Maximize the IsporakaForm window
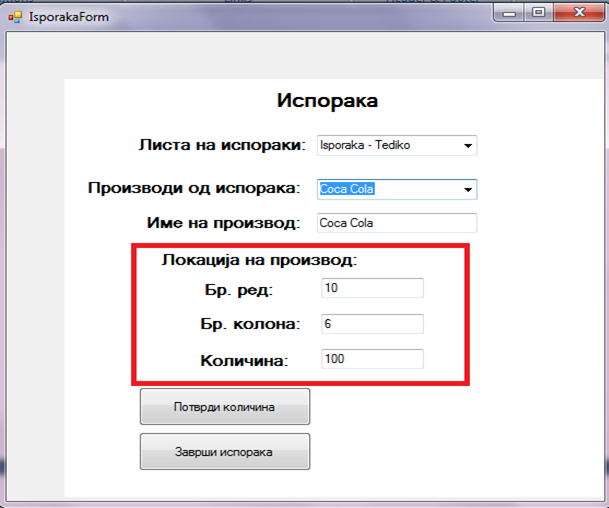 [x=540, y=13]
